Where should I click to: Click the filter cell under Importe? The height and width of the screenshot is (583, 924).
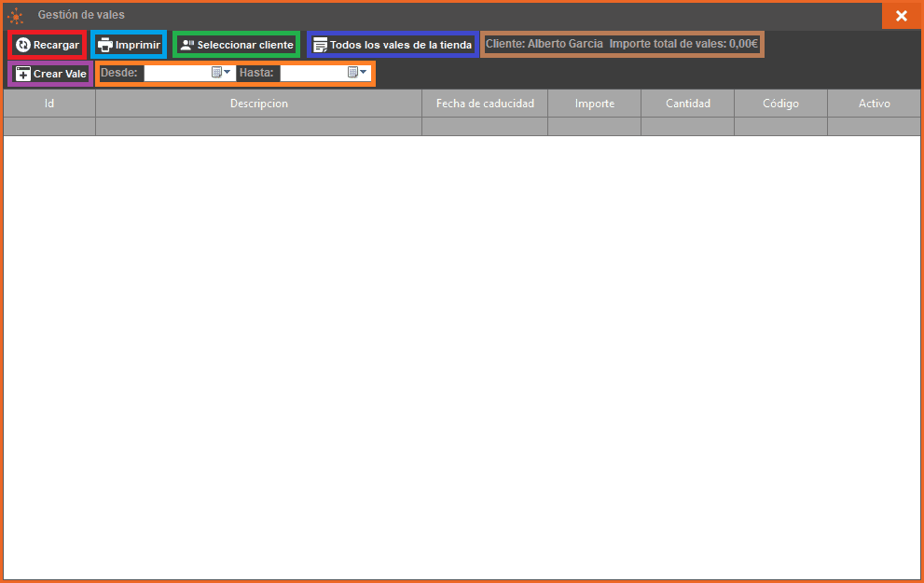click(x=594, y=127)
